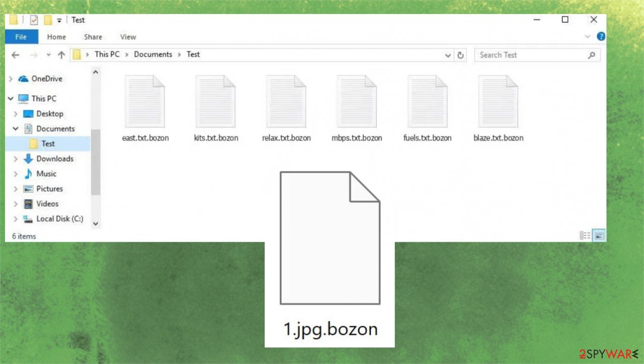
Task: Click inside the Search Test field
Action: coord(528,55)
